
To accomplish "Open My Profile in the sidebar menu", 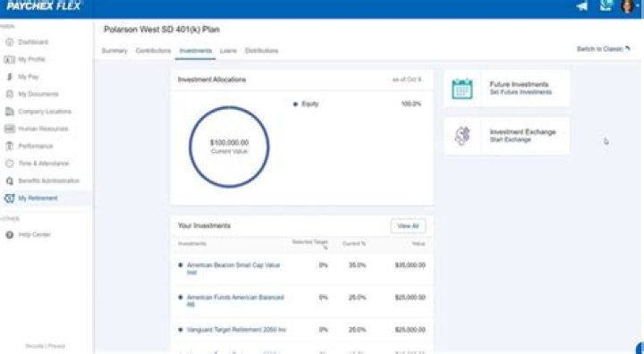I will pos(31,60).
